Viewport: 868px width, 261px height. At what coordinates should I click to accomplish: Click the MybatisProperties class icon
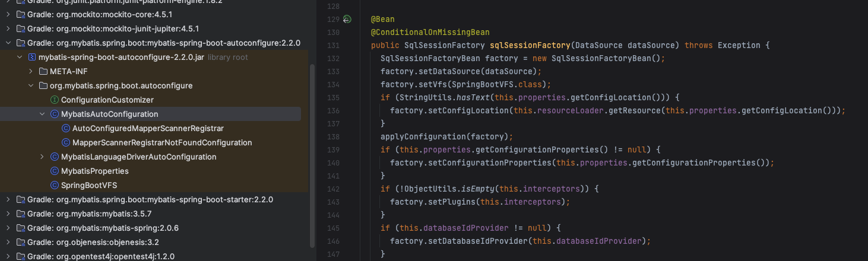pyautogui.click(x=55, y=171)
